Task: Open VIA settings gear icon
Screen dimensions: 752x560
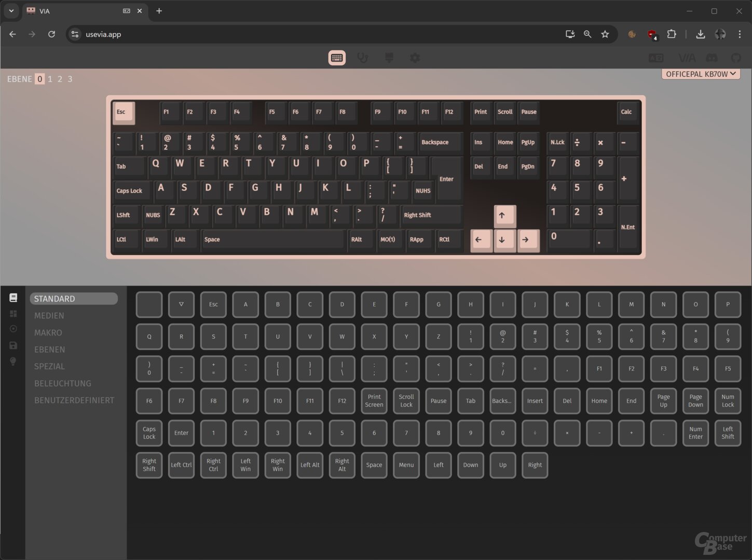Action: click(x=415, y=58)
